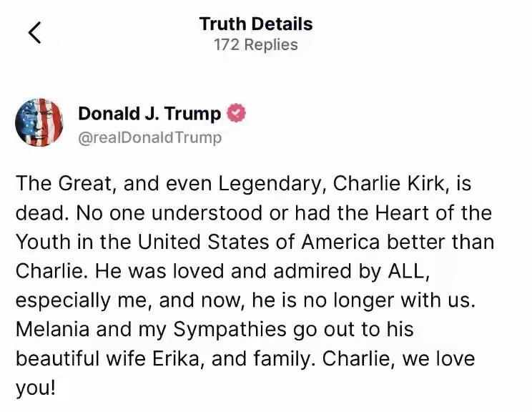Click the @realDonaldTrump handle
This screenshot has width=532, height=412.
coord(149,137)
